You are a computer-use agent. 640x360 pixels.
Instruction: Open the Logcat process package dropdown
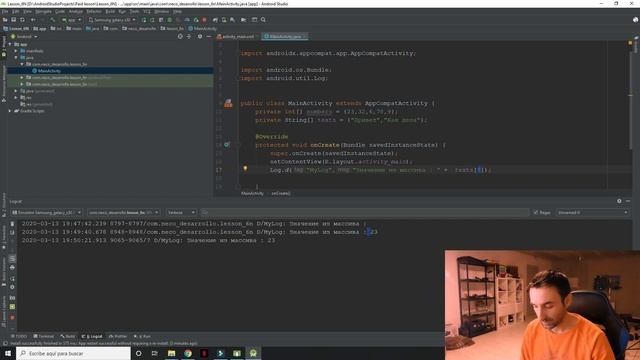point(123,212)
